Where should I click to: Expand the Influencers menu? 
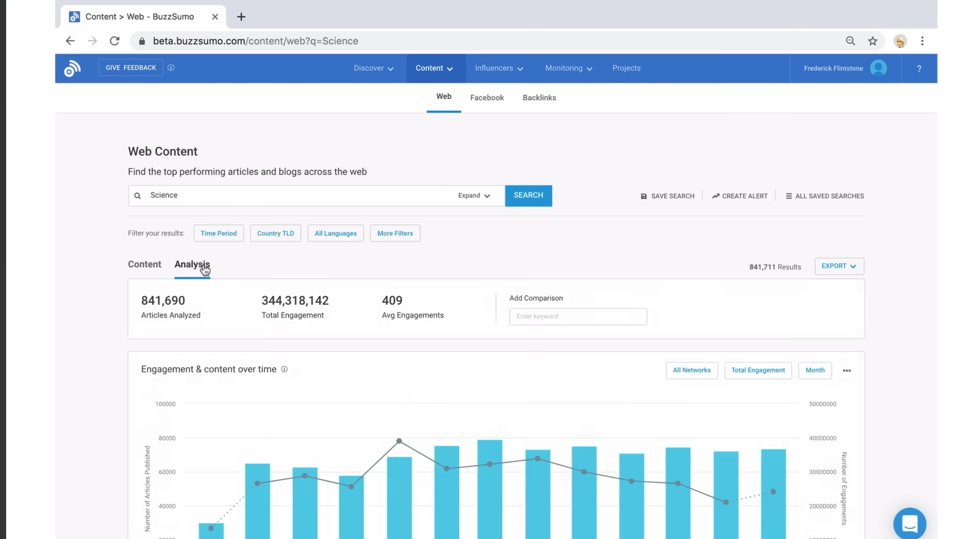(x=499, y=68)
